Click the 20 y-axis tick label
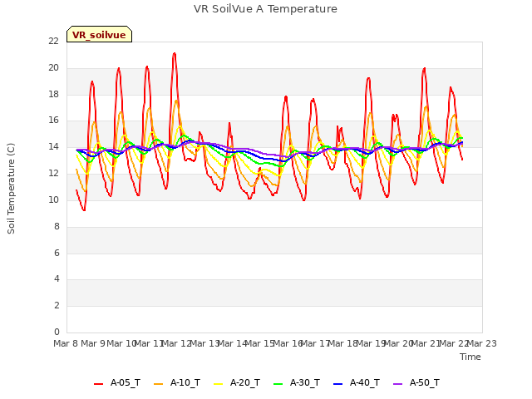The height and width of the screenshot is (399, 532). click(x=53, y=67)
